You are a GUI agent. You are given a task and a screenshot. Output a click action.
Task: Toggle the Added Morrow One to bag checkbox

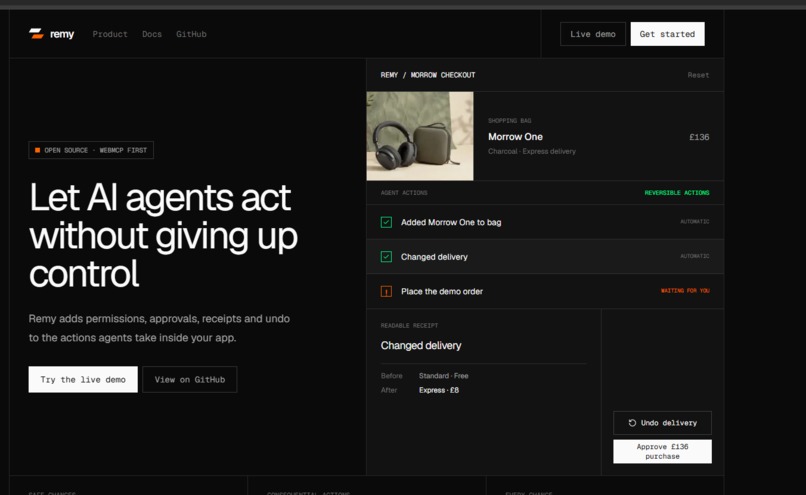386,222
